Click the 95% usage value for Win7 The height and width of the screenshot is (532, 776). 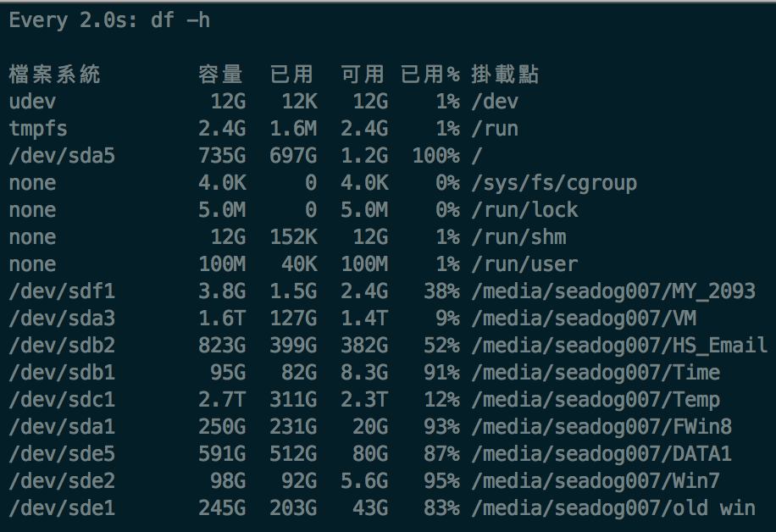point(442,481)
